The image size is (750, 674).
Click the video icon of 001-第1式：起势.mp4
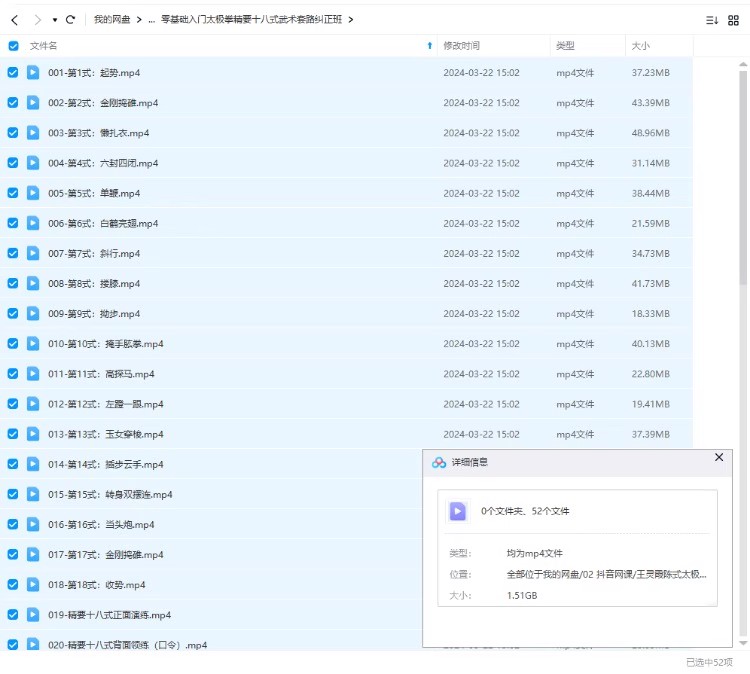point(33,72)
